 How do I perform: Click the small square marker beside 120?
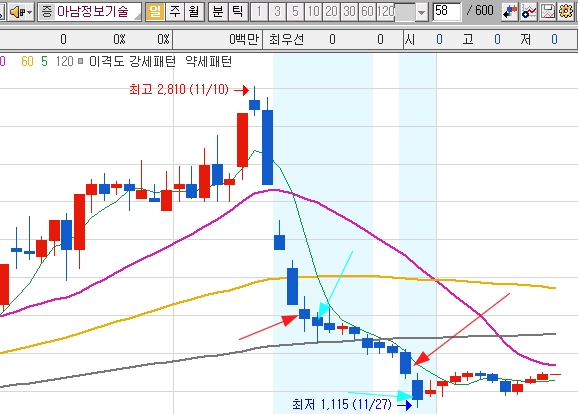click(x=80, y=61)
